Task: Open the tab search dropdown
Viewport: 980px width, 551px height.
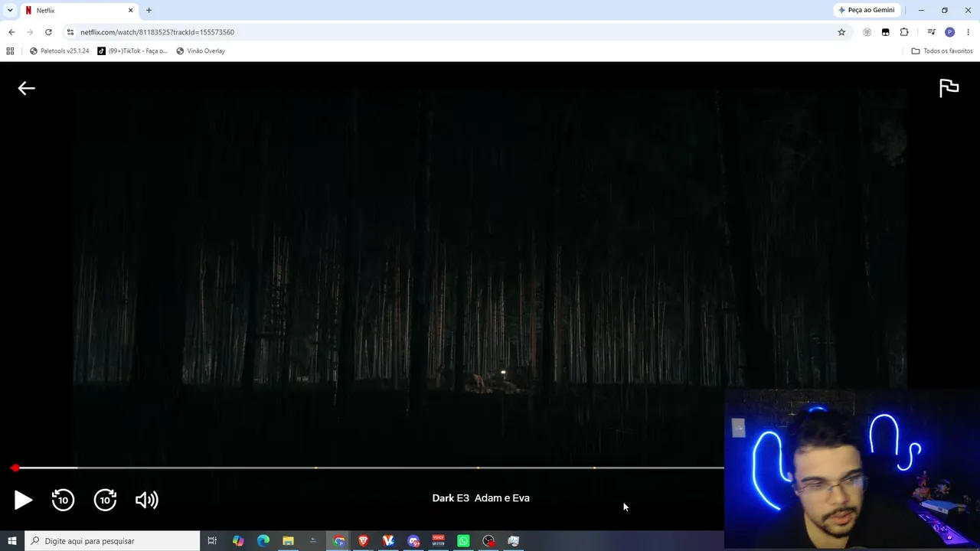Action: 10,10
